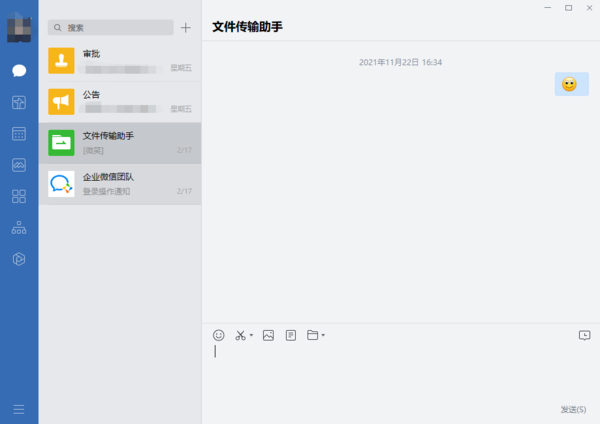Select the 企业微信团队 conversation
This screenshot has width=600, height=424.
point(120,184)
